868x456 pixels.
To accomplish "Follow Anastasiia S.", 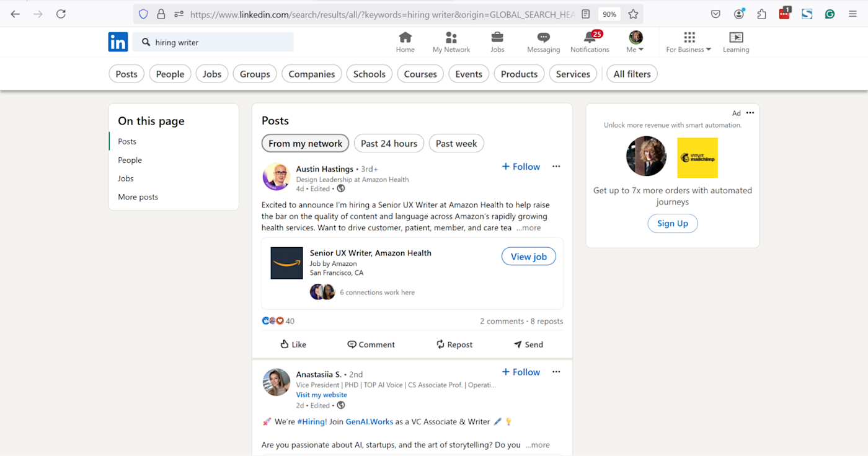I will (521, 372).
